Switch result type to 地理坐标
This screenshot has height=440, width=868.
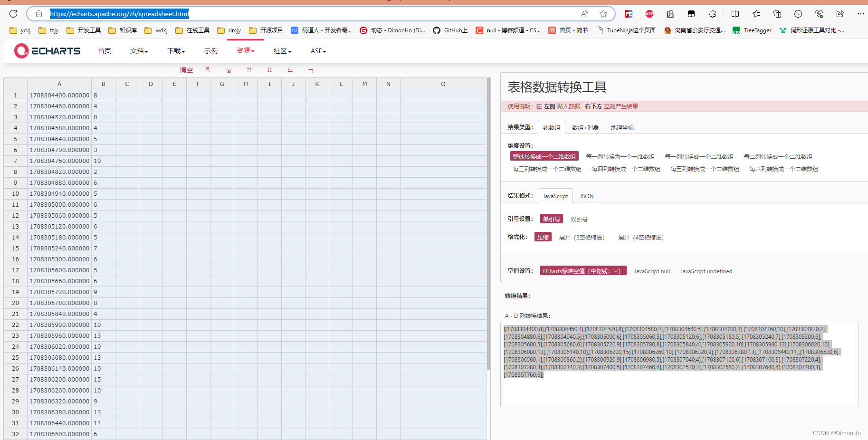[621, 127]
